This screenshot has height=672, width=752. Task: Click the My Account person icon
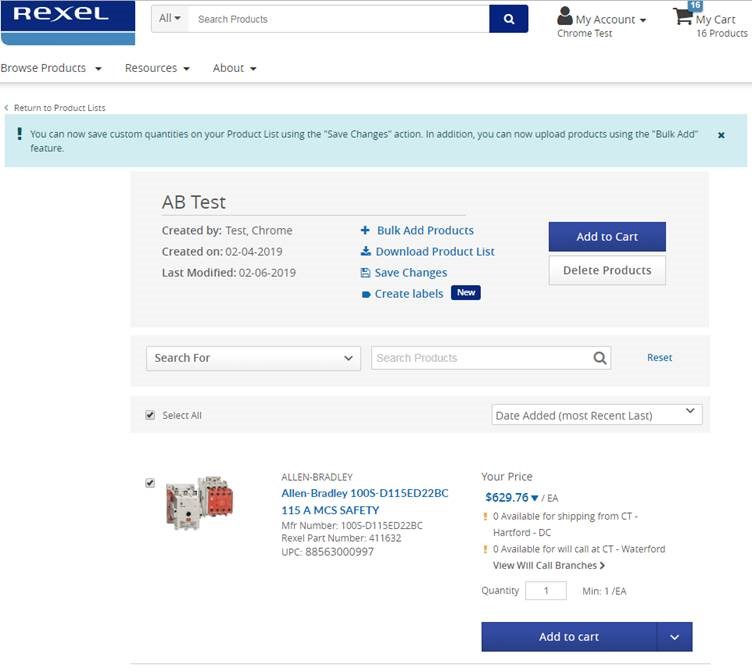pyautogui.click(x=564, y=16)
